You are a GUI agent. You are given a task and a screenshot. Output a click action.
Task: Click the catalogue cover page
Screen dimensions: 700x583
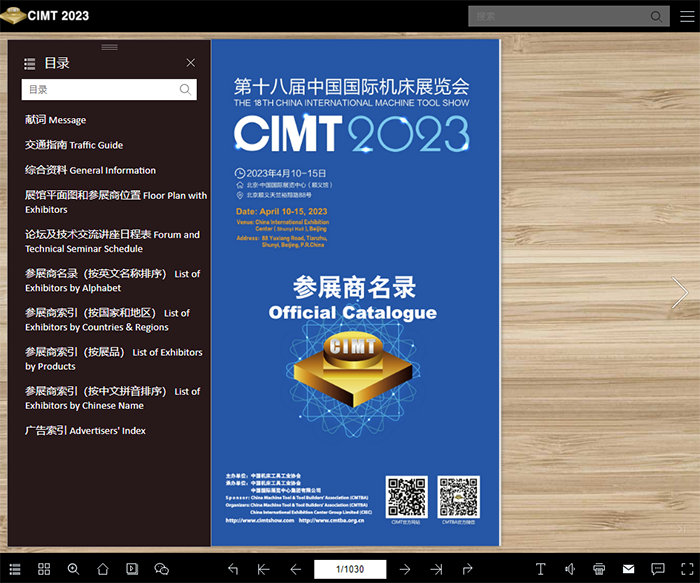(x=355, y=292)
